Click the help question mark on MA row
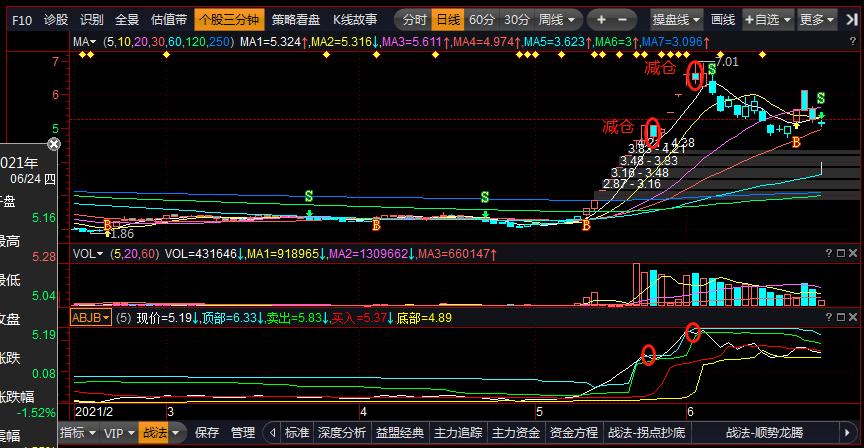 point(853,41)
